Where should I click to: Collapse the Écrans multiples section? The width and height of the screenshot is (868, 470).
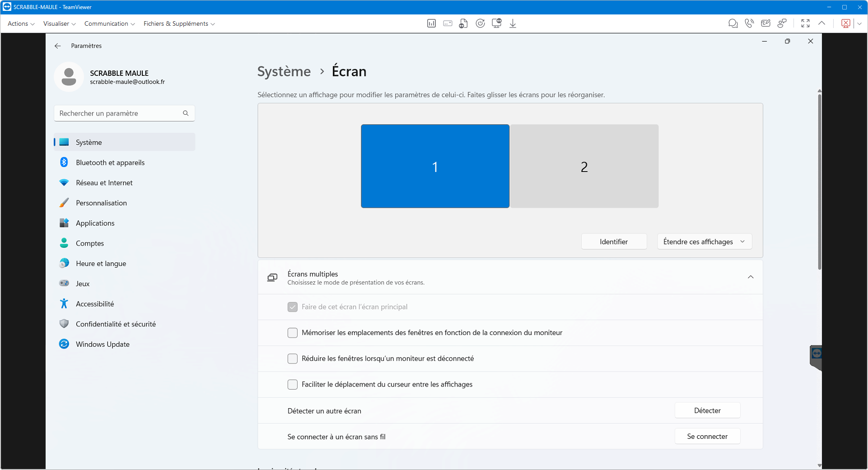pos(750,277)
